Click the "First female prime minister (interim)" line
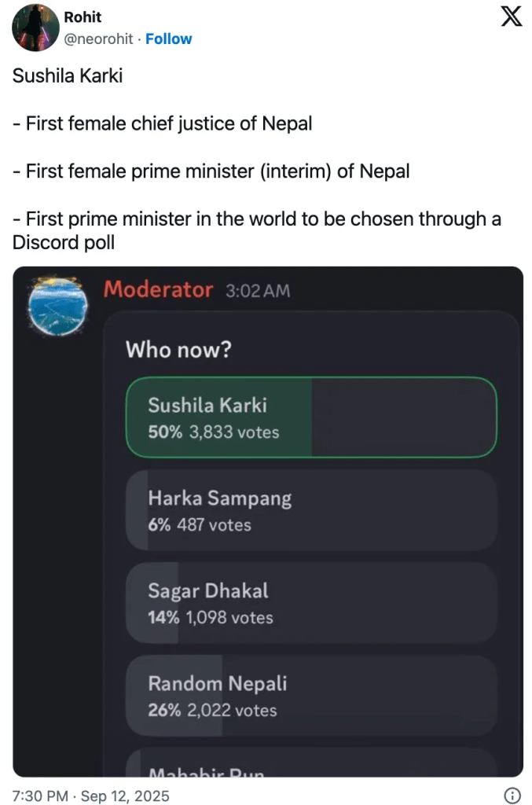 [x=211, y=171]
